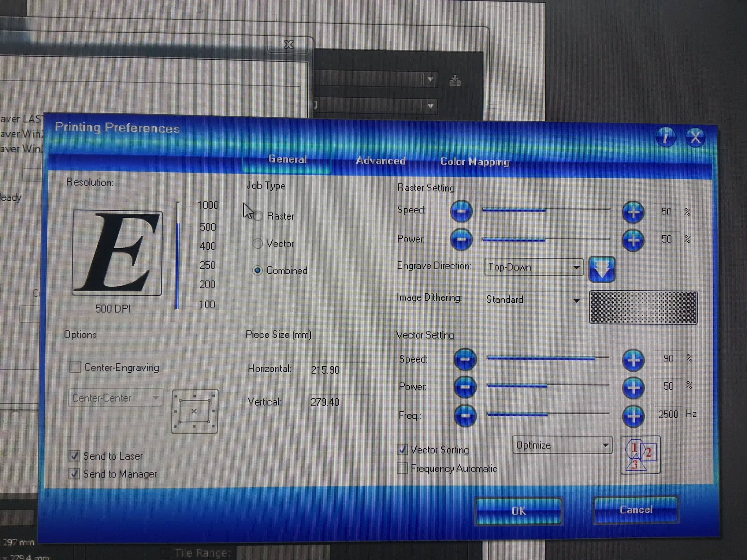Increase vector frequency with plus button
Screen dimensions: 747x560
633,416
